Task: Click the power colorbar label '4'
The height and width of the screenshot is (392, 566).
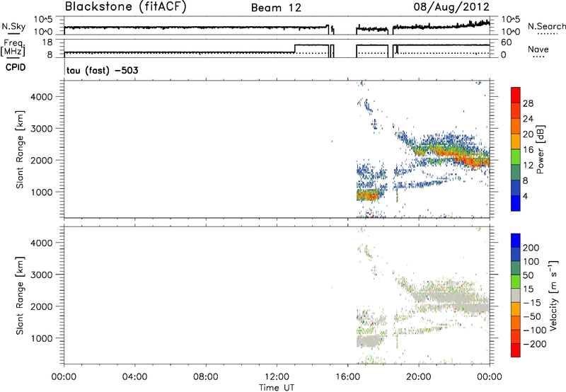Action: click(x=525, y=196)
